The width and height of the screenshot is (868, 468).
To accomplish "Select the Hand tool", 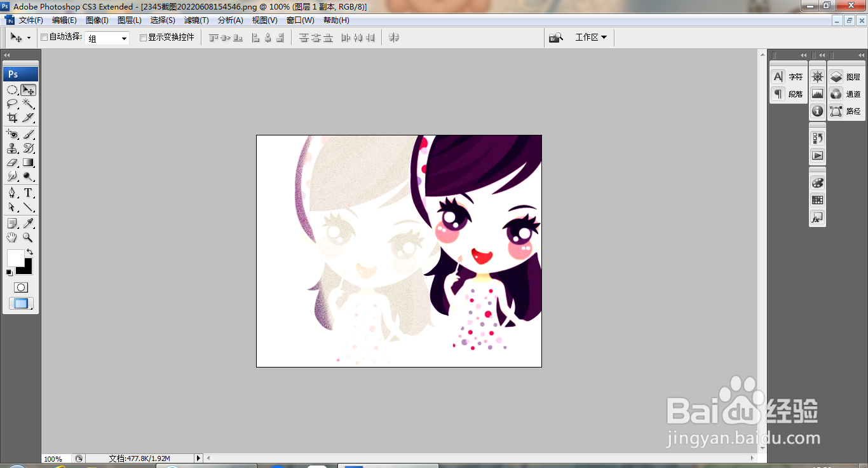I will [x=12, y=237].
